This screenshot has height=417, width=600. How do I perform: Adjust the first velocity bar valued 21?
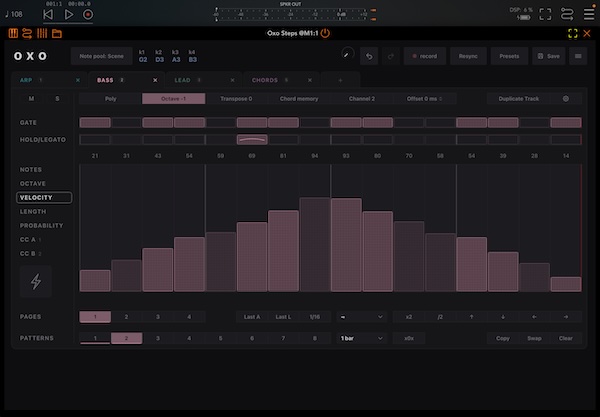pos(95,281)
